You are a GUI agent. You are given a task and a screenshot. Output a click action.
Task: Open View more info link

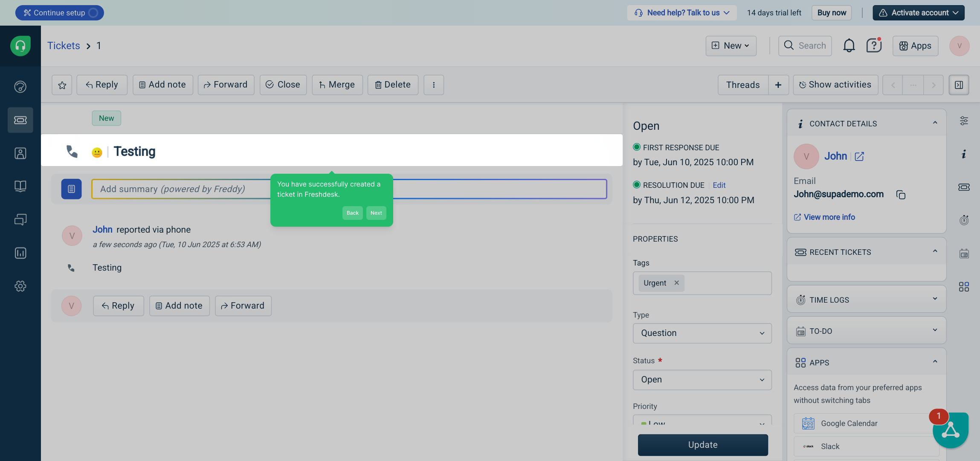pyautogui.click(x=829, y=217)
